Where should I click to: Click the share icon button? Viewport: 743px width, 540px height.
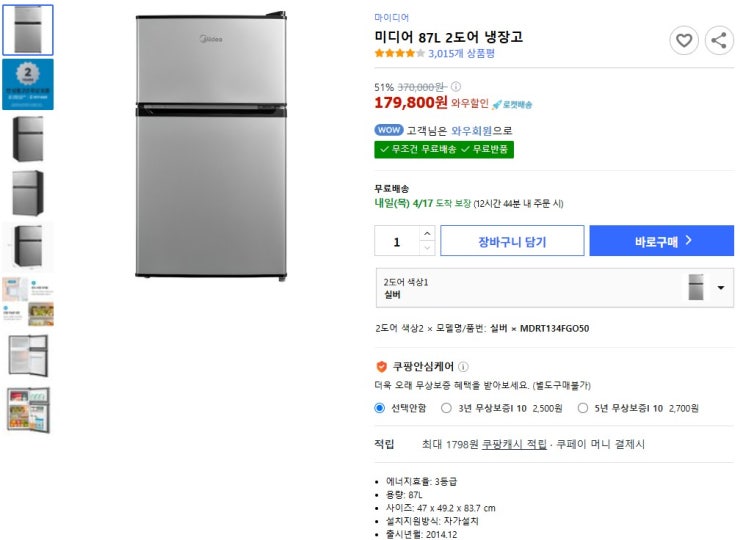(719, 40)
